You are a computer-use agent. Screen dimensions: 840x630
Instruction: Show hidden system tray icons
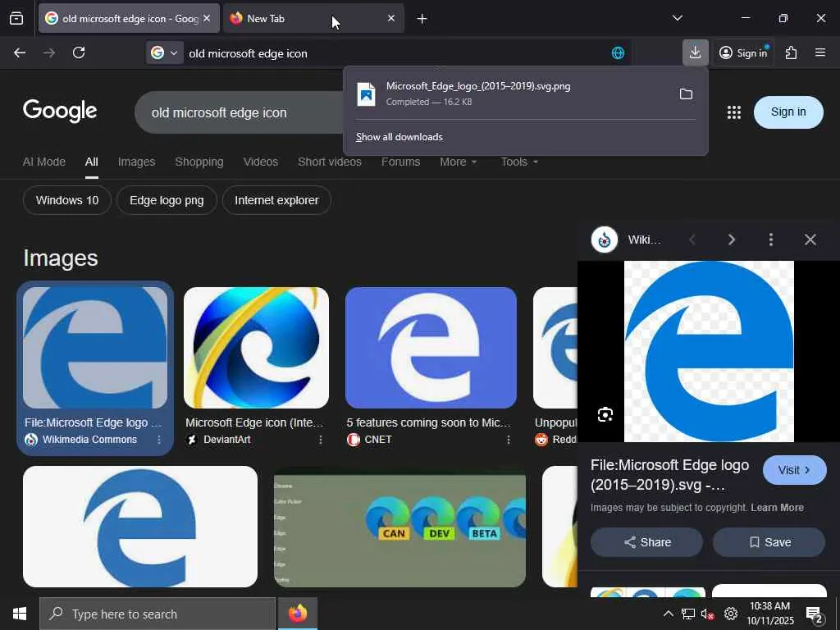click(668, 614)
